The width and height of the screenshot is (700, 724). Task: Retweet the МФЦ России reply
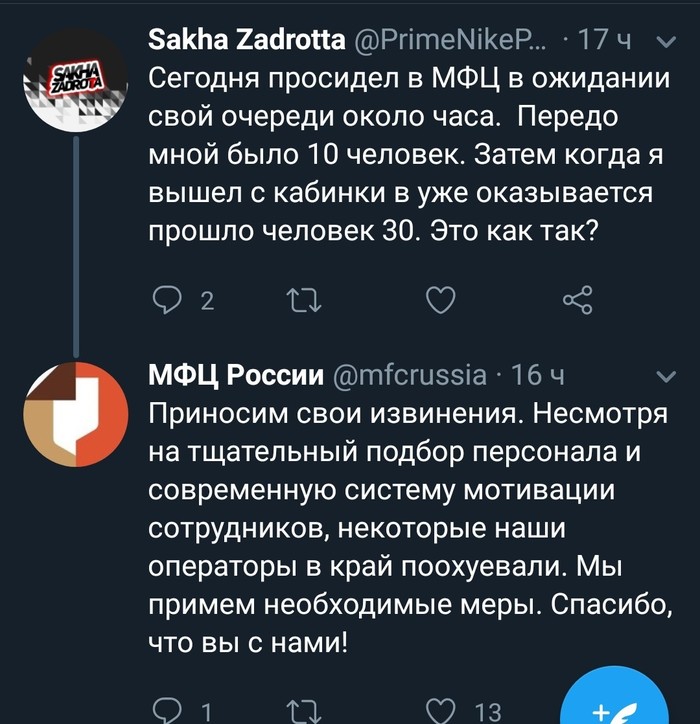300,711
